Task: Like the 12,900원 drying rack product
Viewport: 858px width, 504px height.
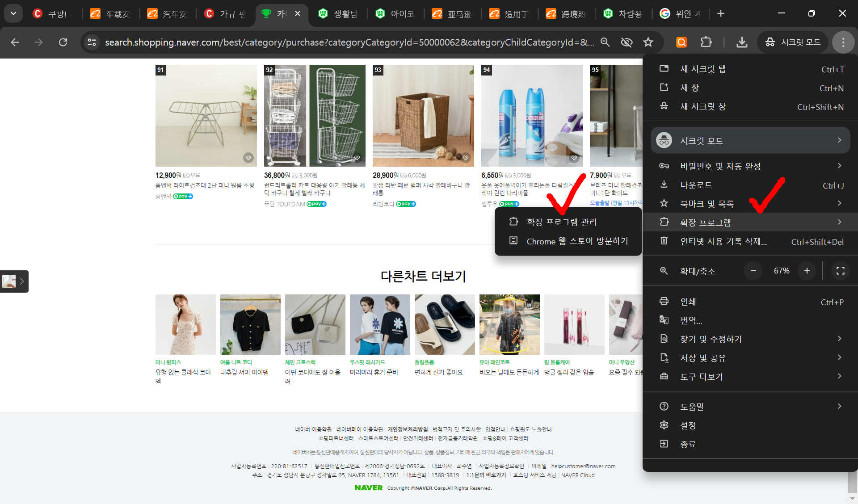Action: tap(248, 158)
